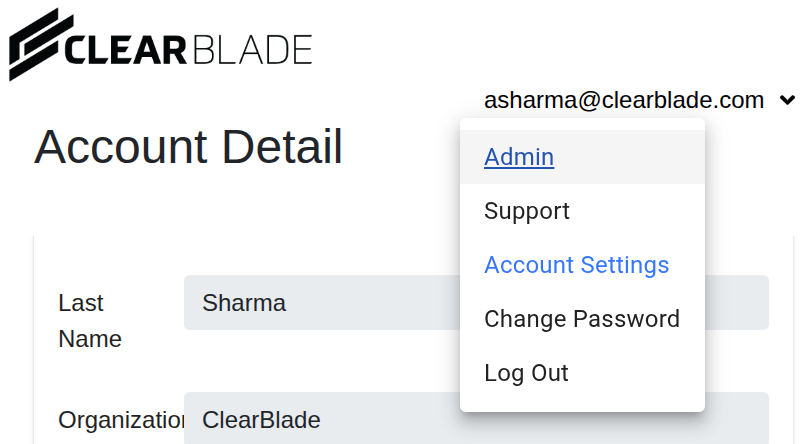Log Out from the user menu
The image size is (804, 444).
tap(526, 373)
